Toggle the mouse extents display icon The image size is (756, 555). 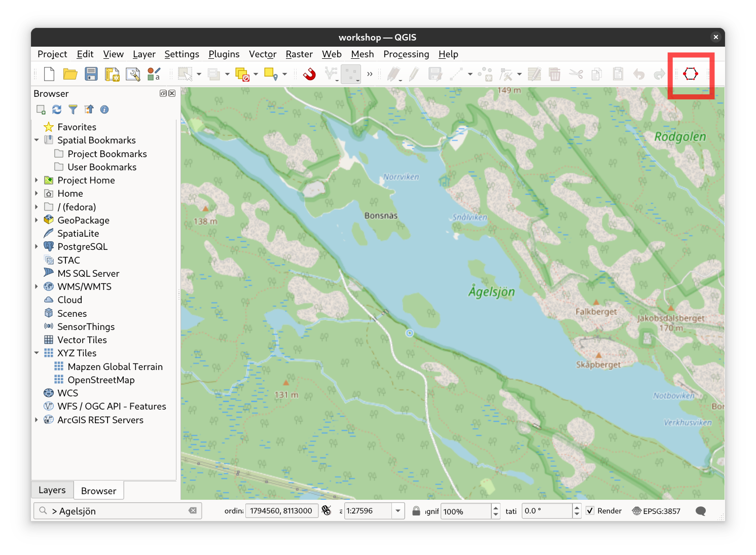pos(327,511)
